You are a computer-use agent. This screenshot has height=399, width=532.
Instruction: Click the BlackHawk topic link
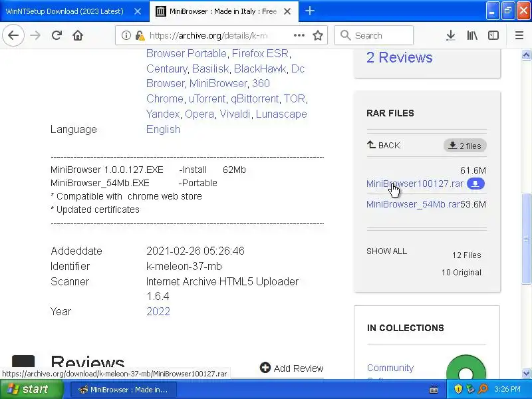260,68
